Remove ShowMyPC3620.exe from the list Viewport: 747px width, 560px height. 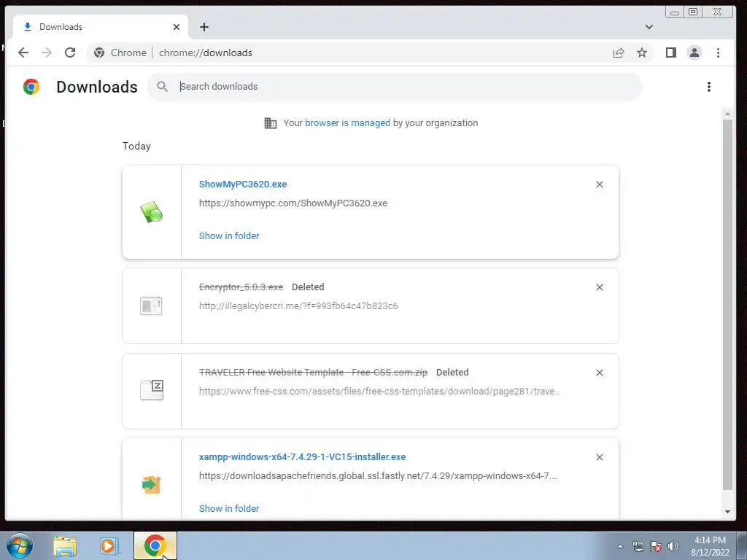click(600, 184)
